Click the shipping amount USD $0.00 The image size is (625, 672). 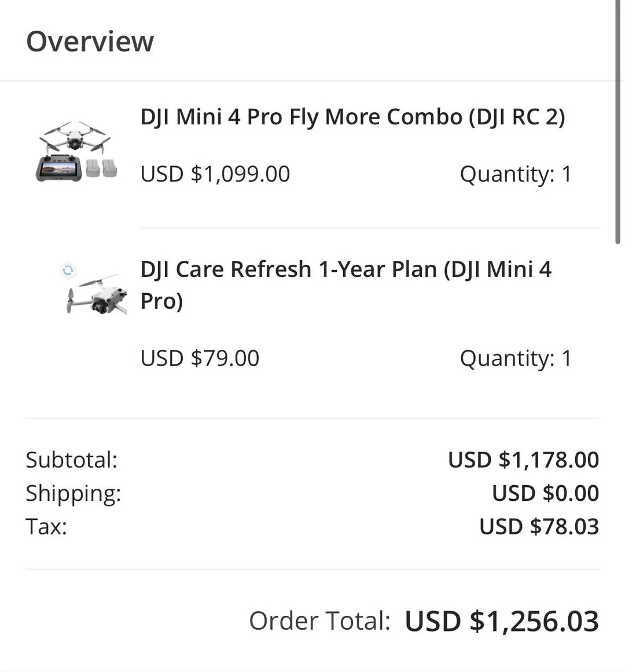[545, 493]
